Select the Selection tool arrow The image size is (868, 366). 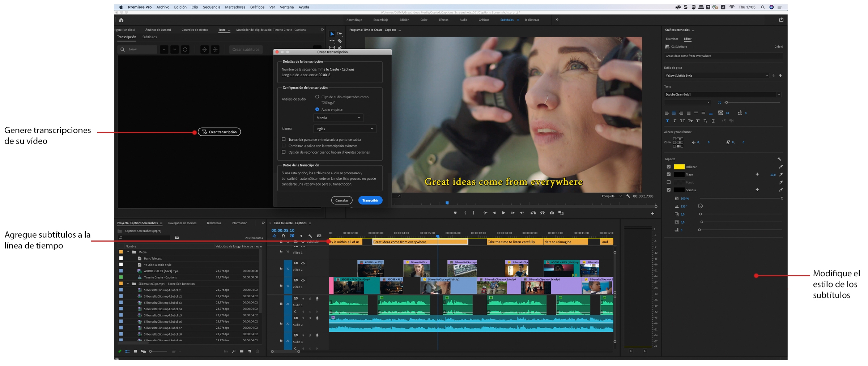tap(332, 34)
